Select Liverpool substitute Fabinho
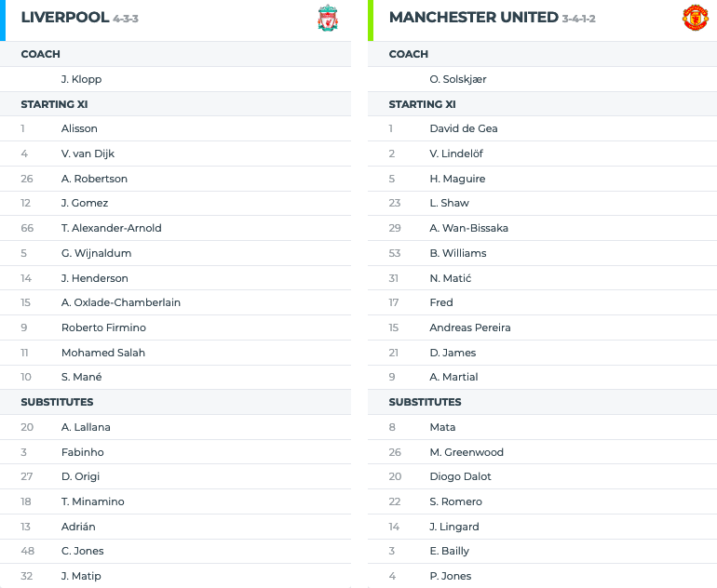 (82, 452)
